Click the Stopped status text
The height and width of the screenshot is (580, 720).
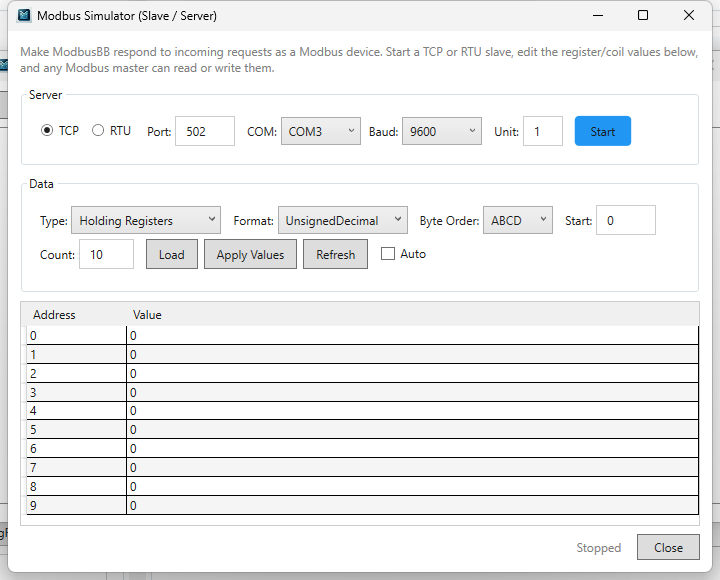(598, 547)
